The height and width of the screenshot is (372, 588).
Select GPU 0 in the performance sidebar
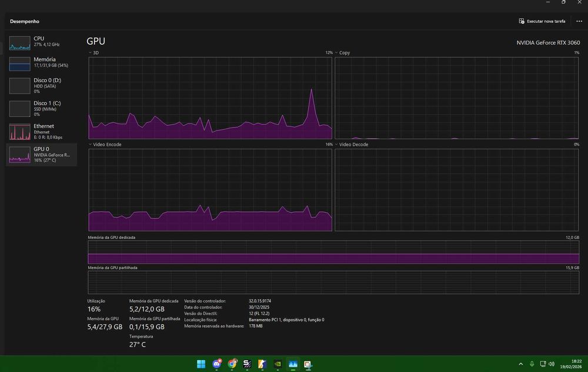point(41,155)
